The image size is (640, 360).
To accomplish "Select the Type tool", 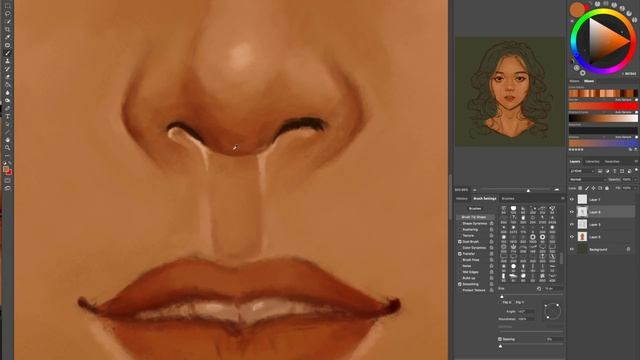I will (x=7, y=116).
